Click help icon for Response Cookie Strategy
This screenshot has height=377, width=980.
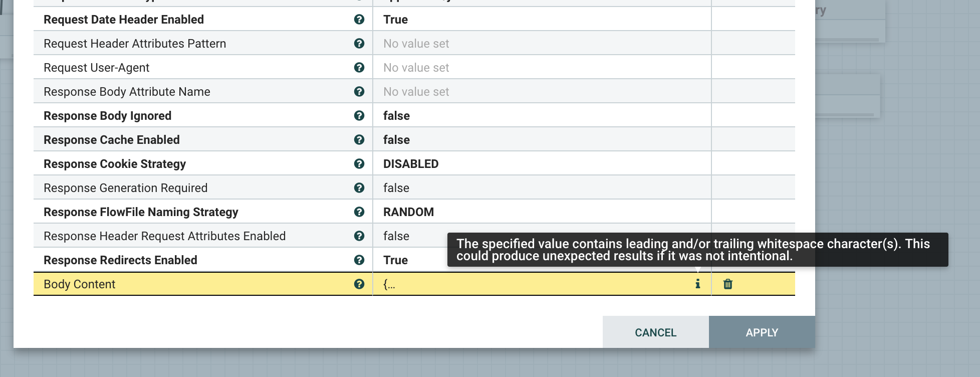(359, 164)
